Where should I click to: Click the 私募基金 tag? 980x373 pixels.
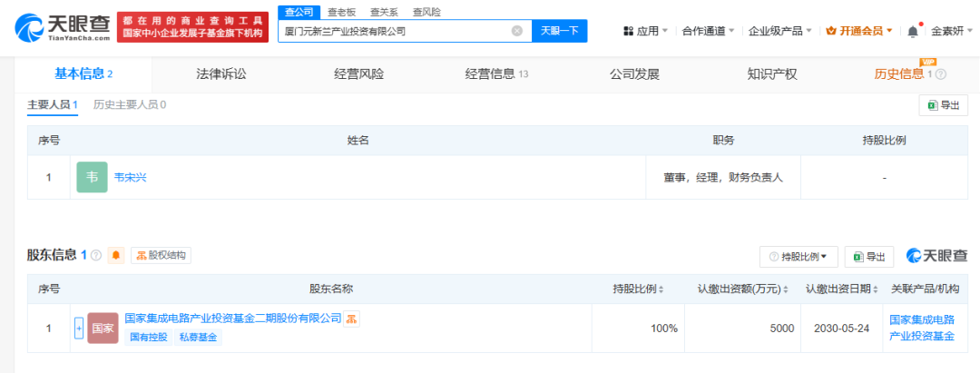click(x=199, y=338)
